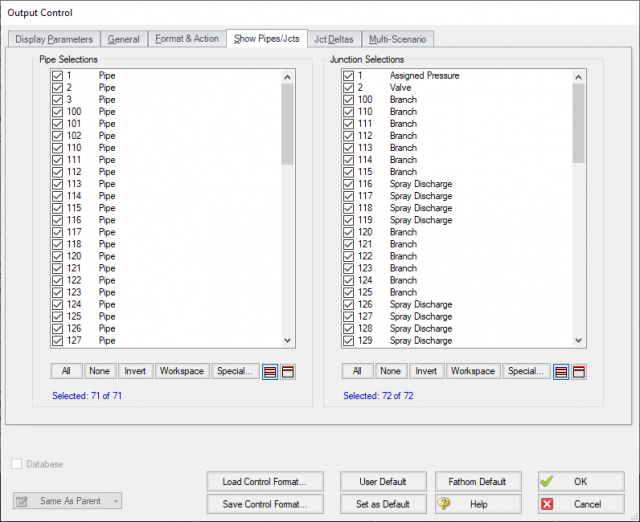Select All junctions button

[x=358, y=371]
